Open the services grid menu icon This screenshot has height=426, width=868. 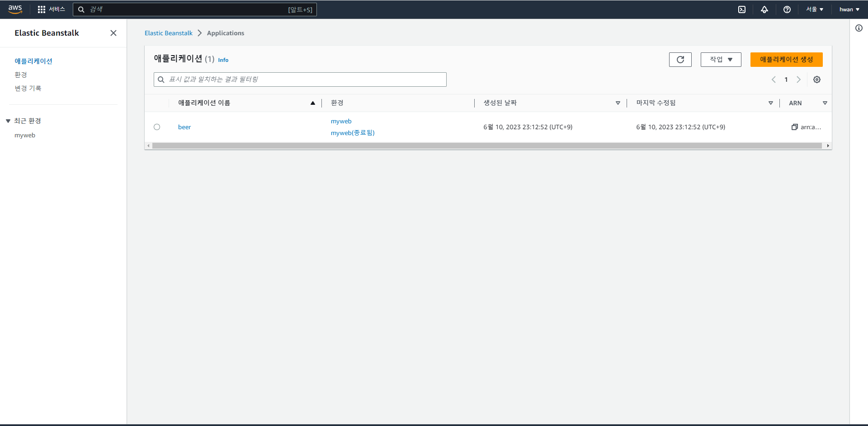click(42, 9)
